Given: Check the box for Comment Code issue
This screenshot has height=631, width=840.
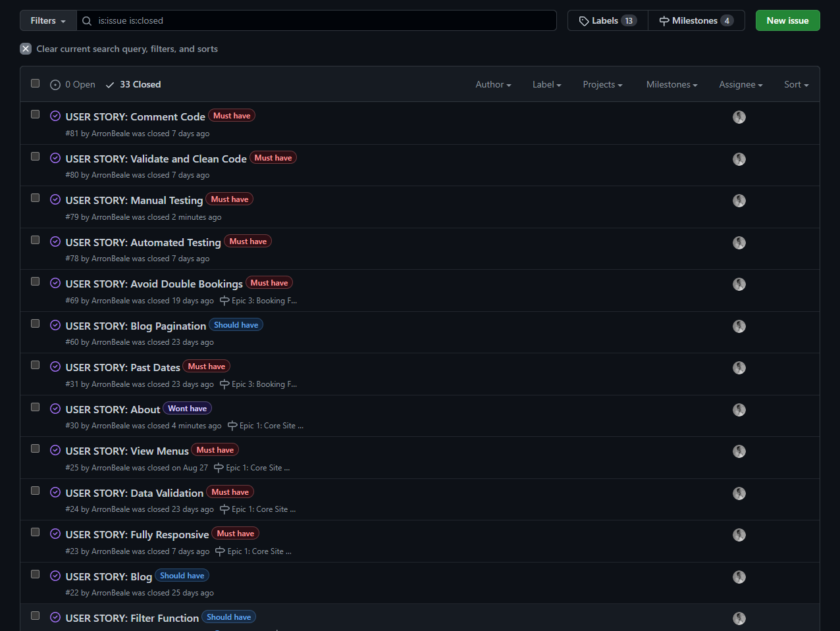Looking at the screenshot, I should point(36,114).
